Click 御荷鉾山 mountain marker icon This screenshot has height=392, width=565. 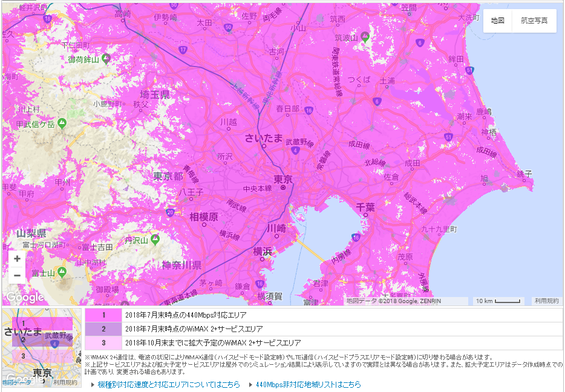106,59
